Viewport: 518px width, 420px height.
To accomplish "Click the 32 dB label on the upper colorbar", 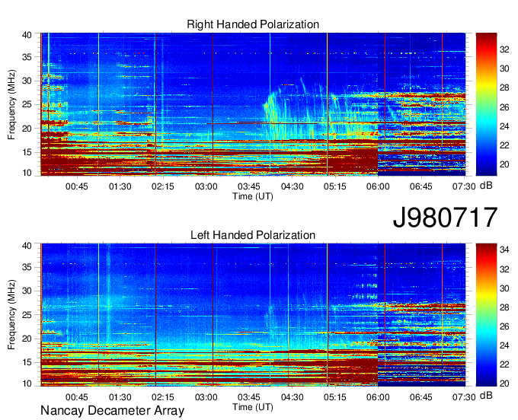I will coord(504,49).
